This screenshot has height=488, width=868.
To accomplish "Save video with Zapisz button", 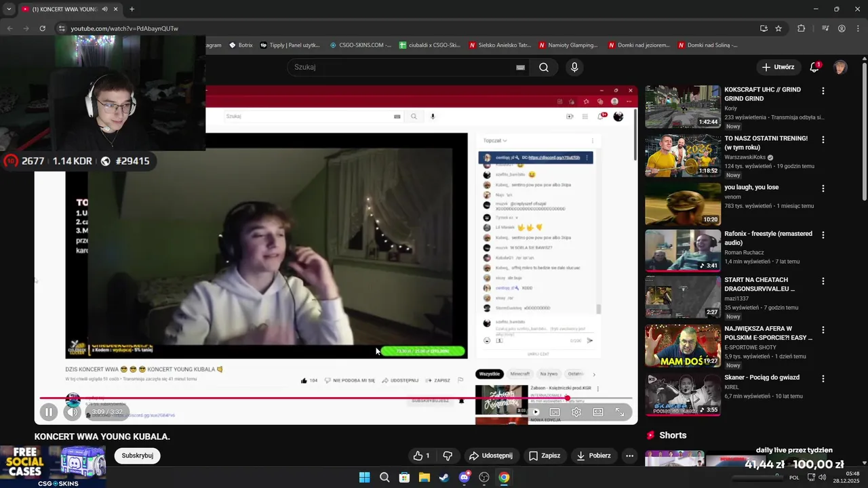I will pyautogui.click(x=545, y=455).
